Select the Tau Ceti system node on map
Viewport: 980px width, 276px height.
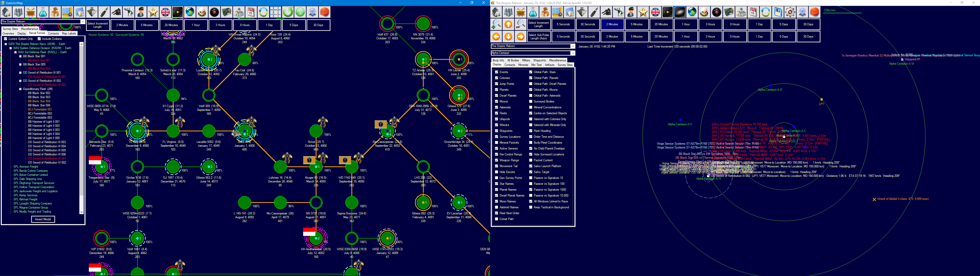click(x=244, y=60)
